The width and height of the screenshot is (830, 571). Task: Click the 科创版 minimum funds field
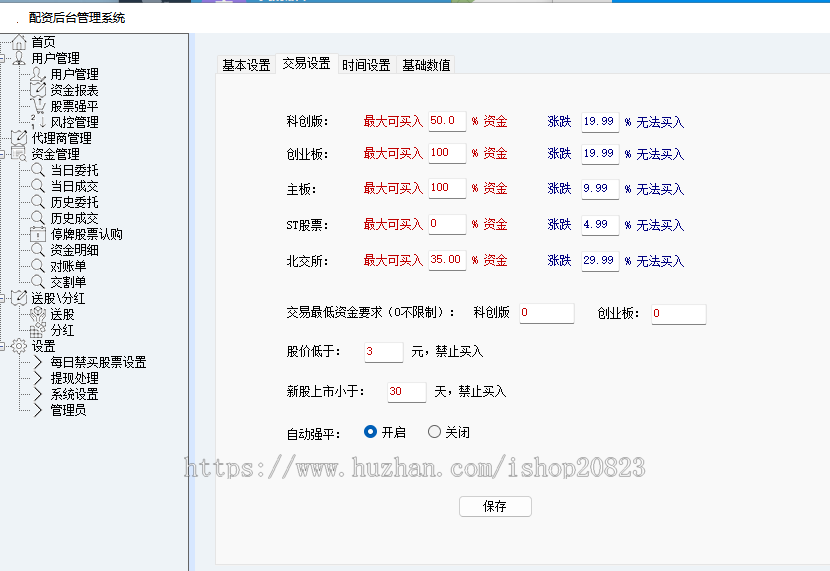(547, 313)
